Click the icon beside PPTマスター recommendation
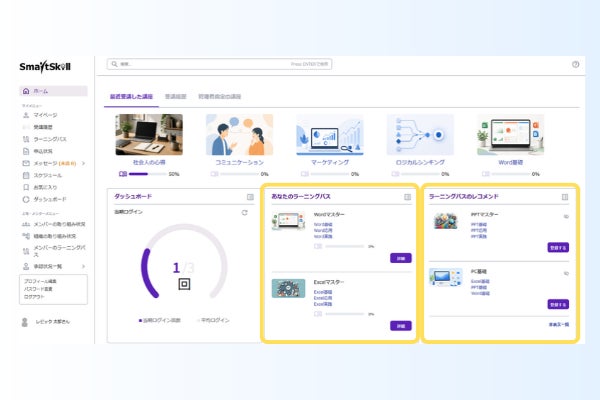The width and height of the screenshot is (600, 400). click(566, 217)
